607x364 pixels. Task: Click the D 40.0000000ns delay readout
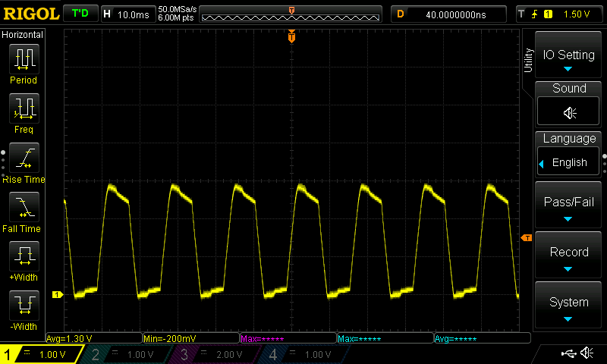[448, 14]
